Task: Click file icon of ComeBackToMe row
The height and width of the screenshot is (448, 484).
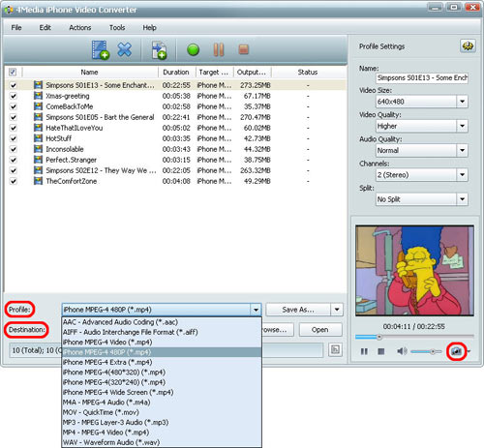Action: [38, 106]
